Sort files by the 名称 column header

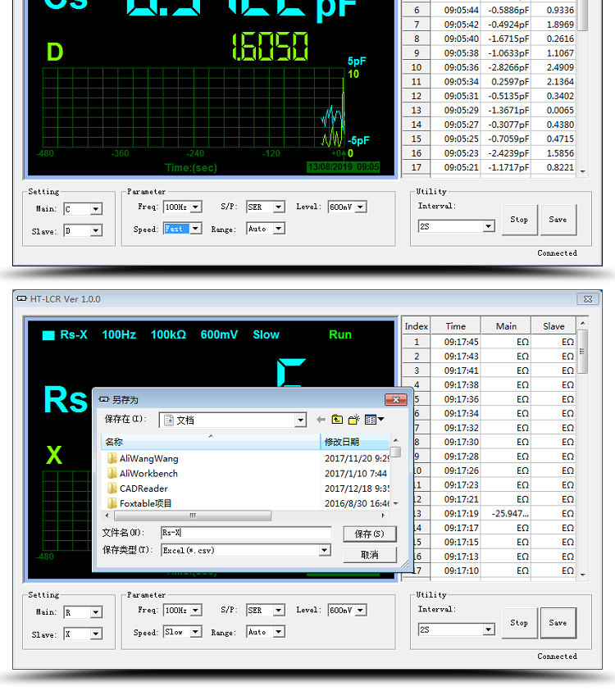point(211,442)
